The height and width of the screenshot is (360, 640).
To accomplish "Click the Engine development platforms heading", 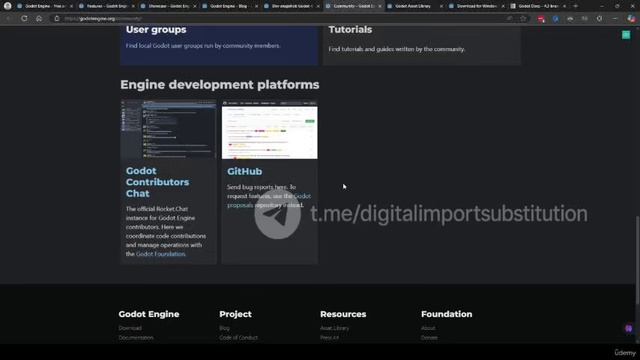I will coord(220,84).
